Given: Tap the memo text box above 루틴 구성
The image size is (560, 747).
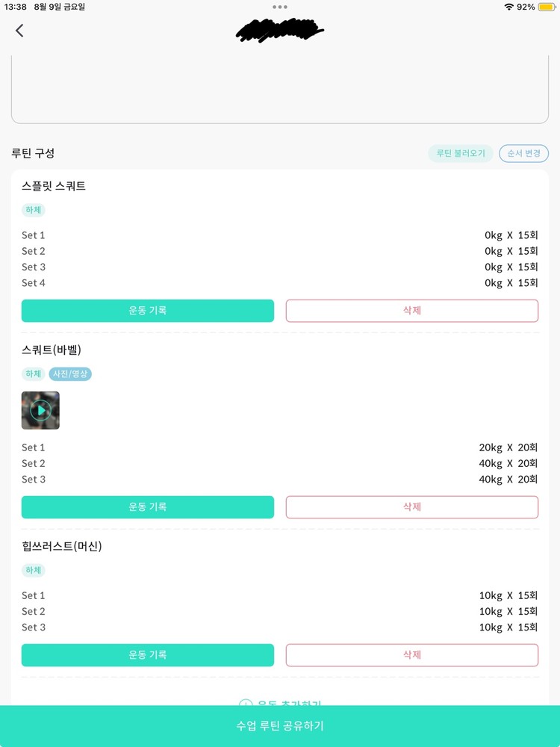Looking at the screenshot, I should [280, 90].
